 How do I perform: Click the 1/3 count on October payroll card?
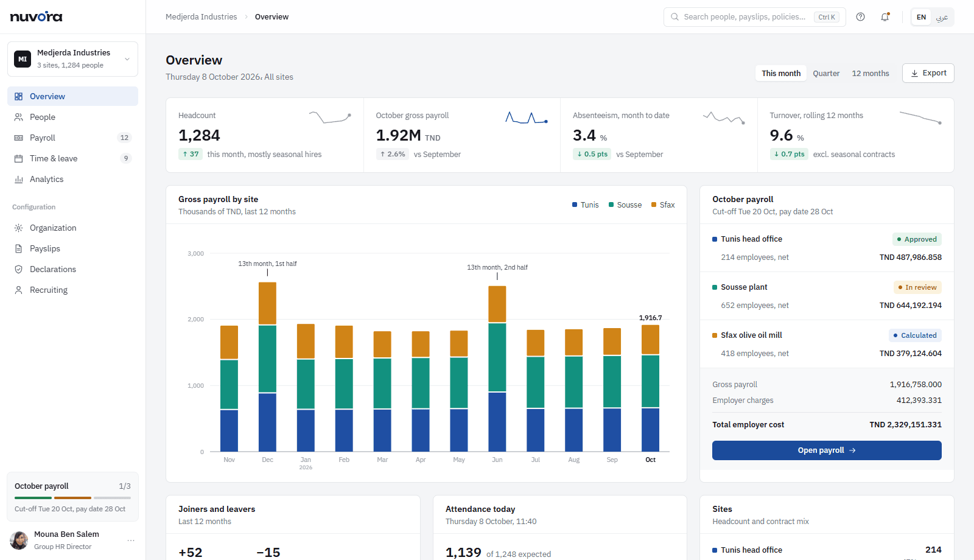pos(125,486)
